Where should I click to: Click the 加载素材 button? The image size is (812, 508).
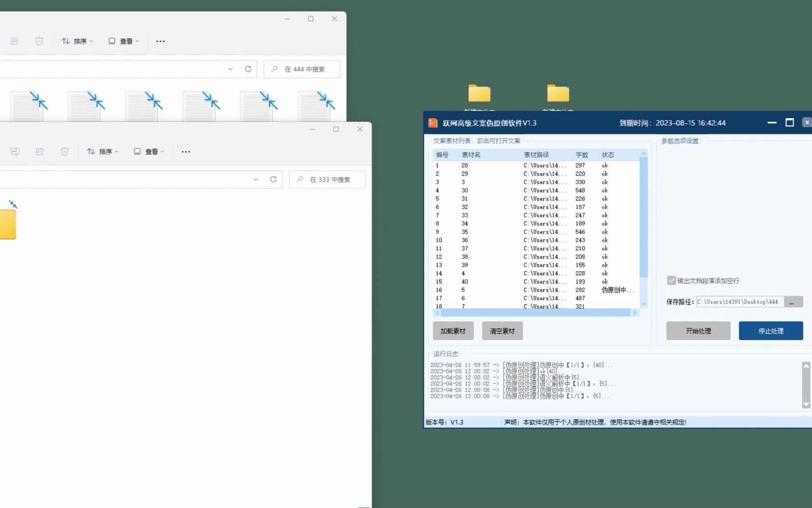pyautogui.click(x=453, y=331)
